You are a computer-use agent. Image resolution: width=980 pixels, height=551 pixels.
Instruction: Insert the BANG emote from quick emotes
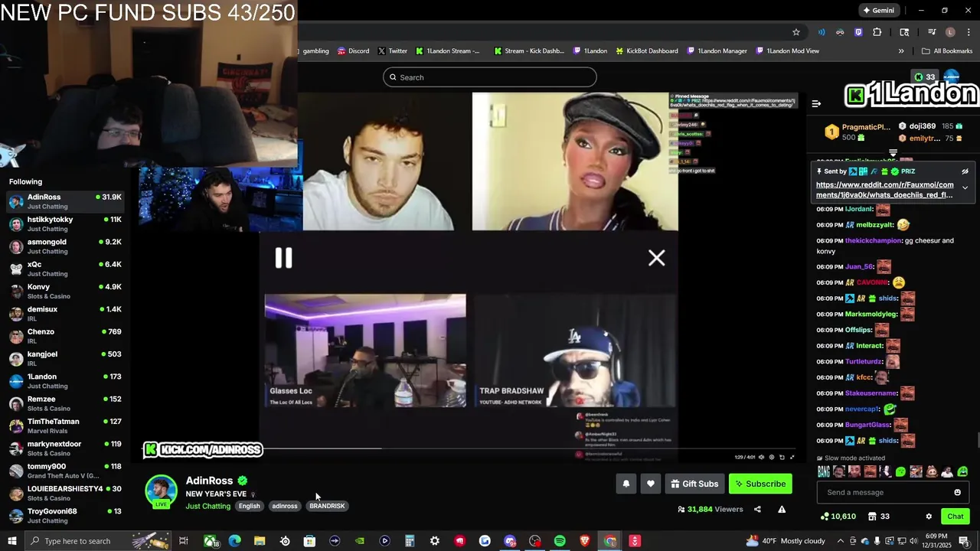click(x=823, y=472)
